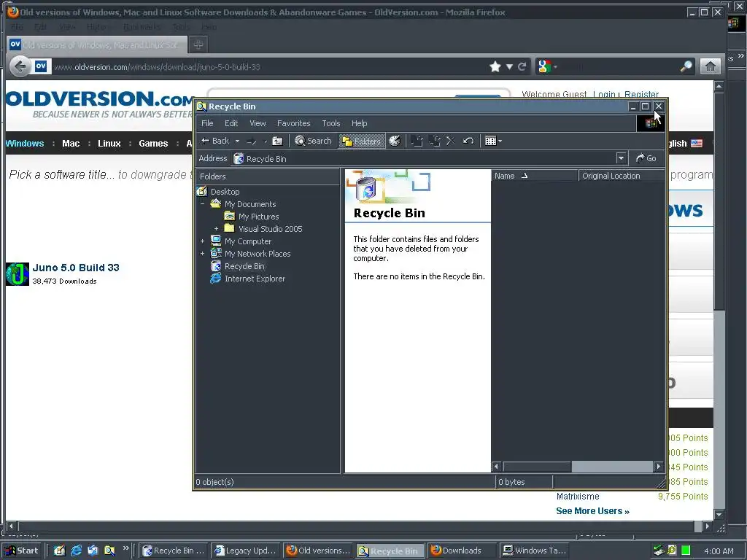Screen dimensions: 747x560
Task: Open a new tab in Firefox
Action: tap(198, 44)
